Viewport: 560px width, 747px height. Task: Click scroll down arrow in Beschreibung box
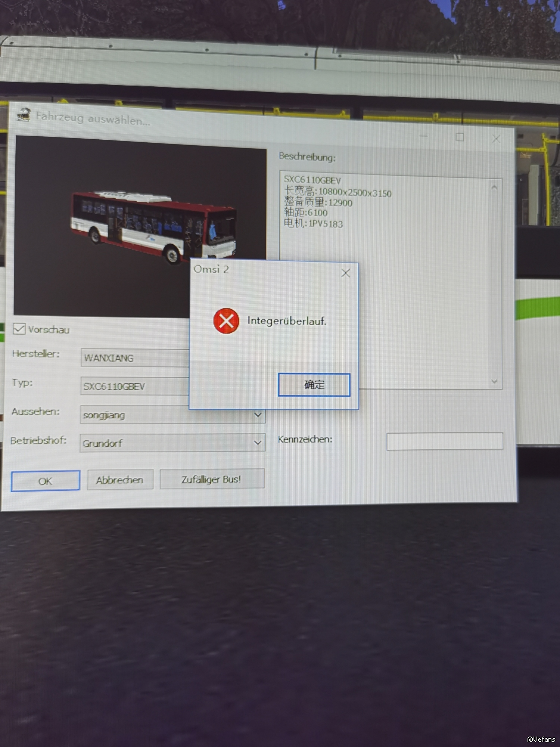[x=494, y=381]
